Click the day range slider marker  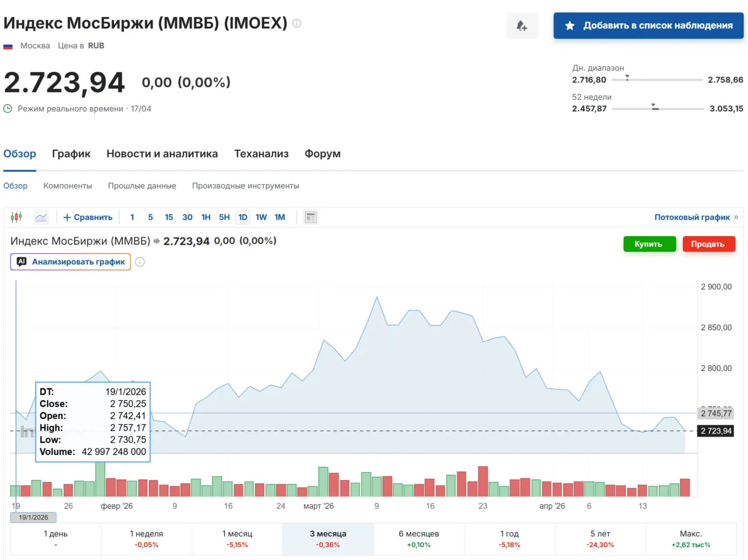pos(627,78)
